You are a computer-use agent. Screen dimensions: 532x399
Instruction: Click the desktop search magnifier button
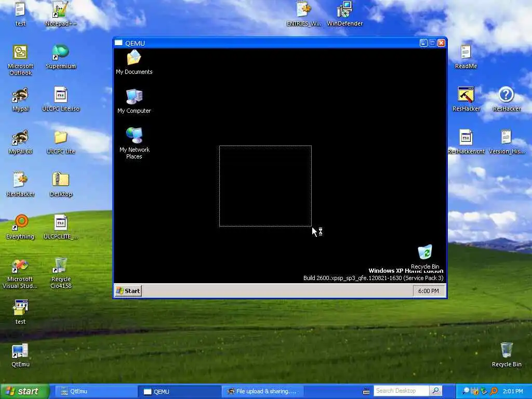[x=436, y=391]
